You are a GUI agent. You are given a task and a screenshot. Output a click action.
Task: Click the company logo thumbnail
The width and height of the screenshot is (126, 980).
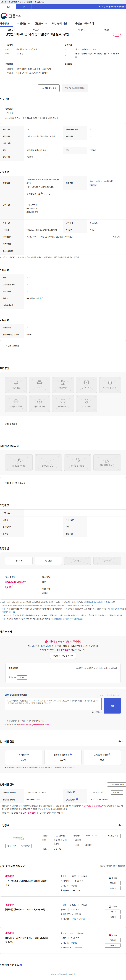point(18,838)
